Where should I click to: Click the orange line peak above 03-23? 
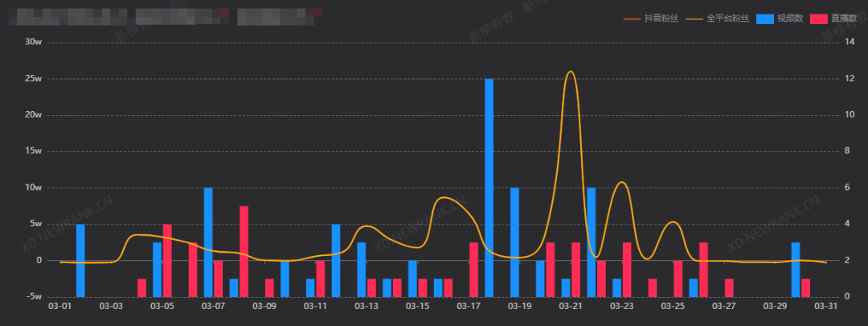pos(621,182)
